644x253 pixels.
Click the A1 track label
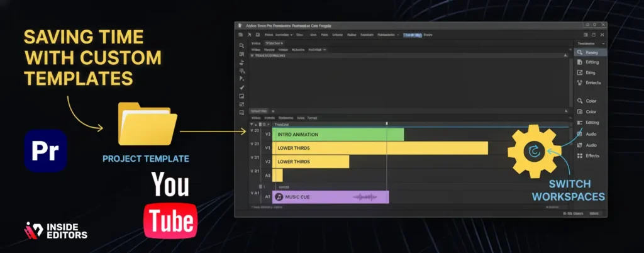tap(267, 197)
